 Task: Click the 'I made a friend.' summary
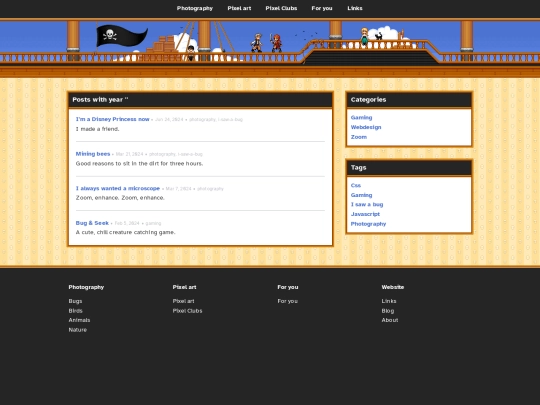(97, 129)
